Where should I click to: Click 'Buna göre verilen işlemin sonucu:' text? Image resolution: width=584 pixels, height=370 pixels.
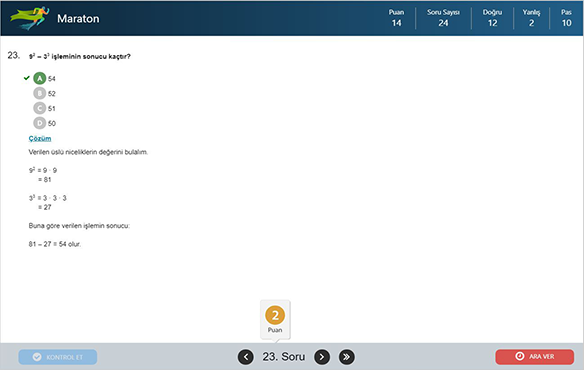(79, 226)
